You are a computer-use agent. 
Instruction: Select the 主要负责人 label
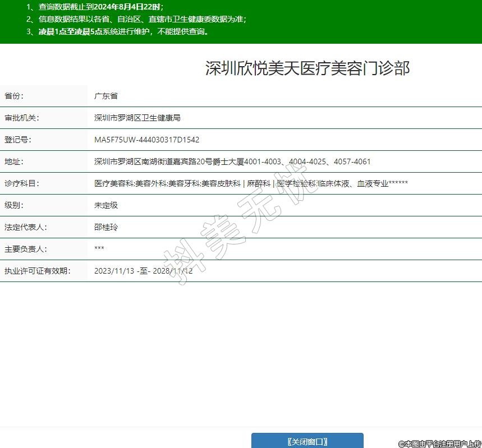[x=25, y=249]
